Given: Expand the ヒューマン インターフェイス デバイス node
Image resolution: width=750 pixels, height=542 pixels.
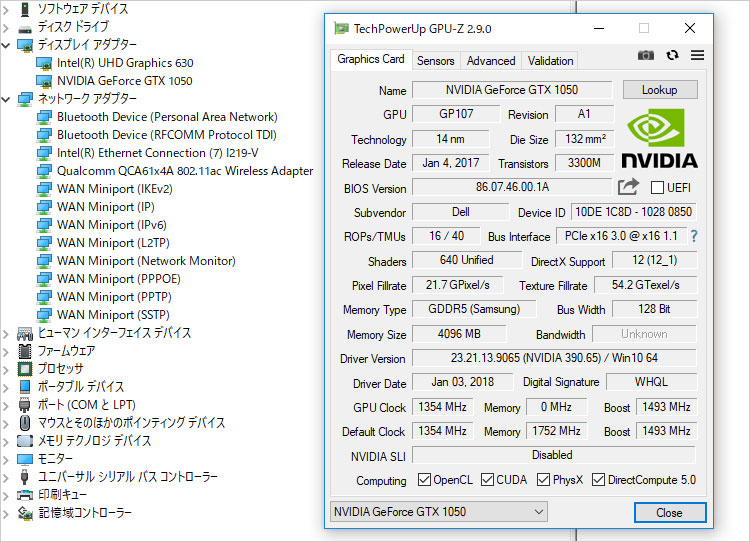Looking at the screenshot, I should 6,333.
